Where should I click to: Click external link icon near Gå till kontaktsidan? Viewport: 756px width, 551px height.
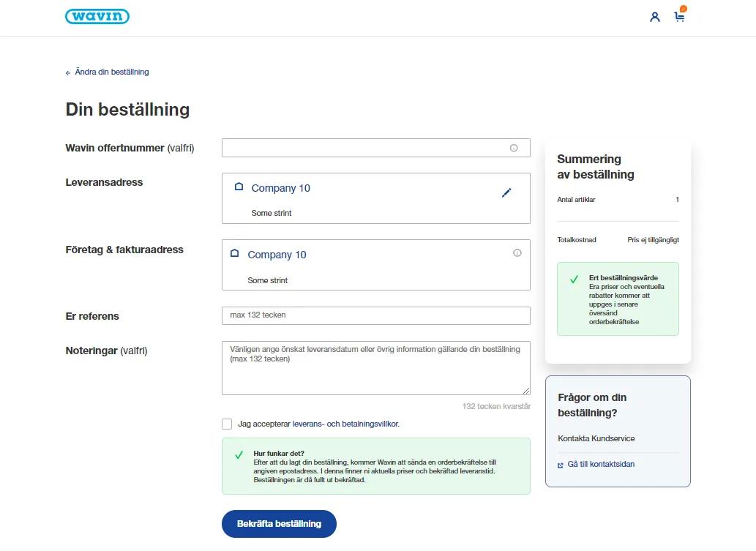pos(561,465)
